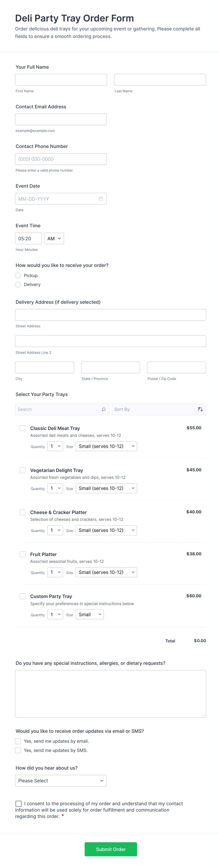Click the Sort By sort icon

[x=200, y=409]
